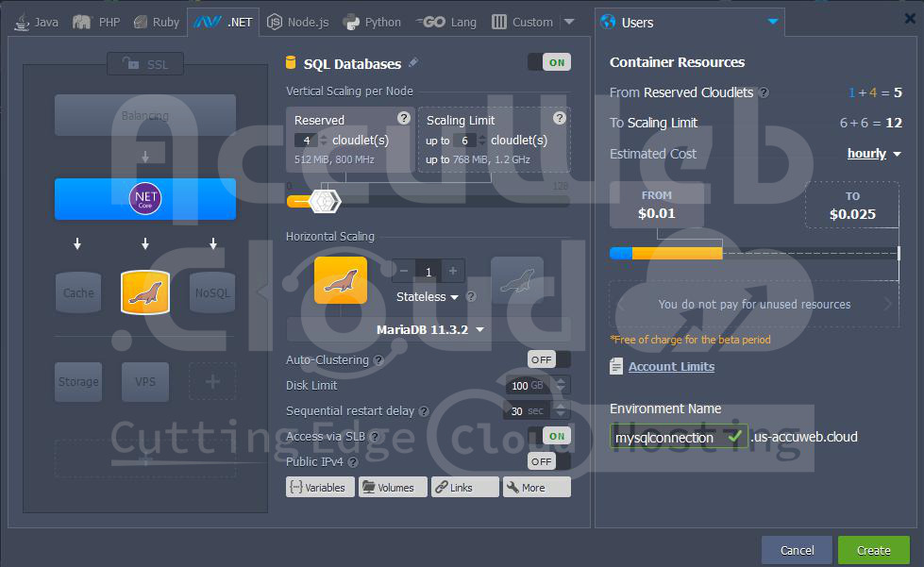Enable Public IPv4
The width and height of the screenshot is (924, 567).
point(543,461)
